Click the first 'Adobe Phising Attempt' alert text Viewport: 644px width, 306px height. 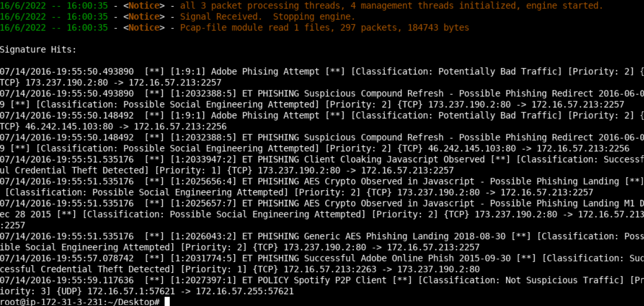coord(265,71)
